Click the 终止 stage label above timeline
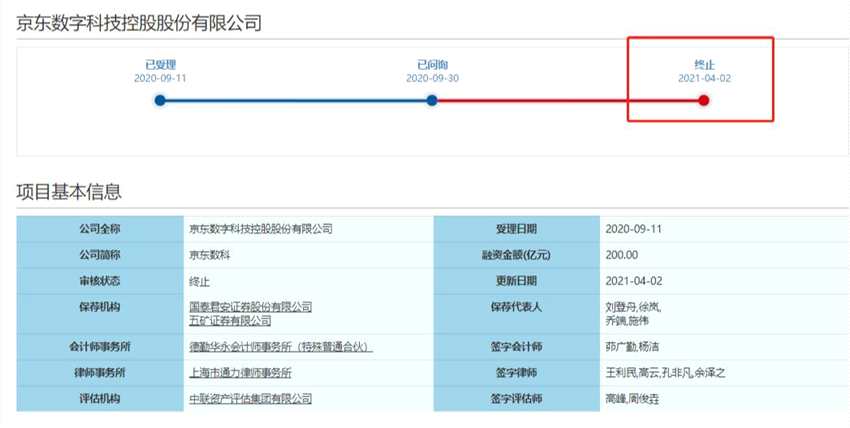Screen dimensions: 850x428 point(704,65)
